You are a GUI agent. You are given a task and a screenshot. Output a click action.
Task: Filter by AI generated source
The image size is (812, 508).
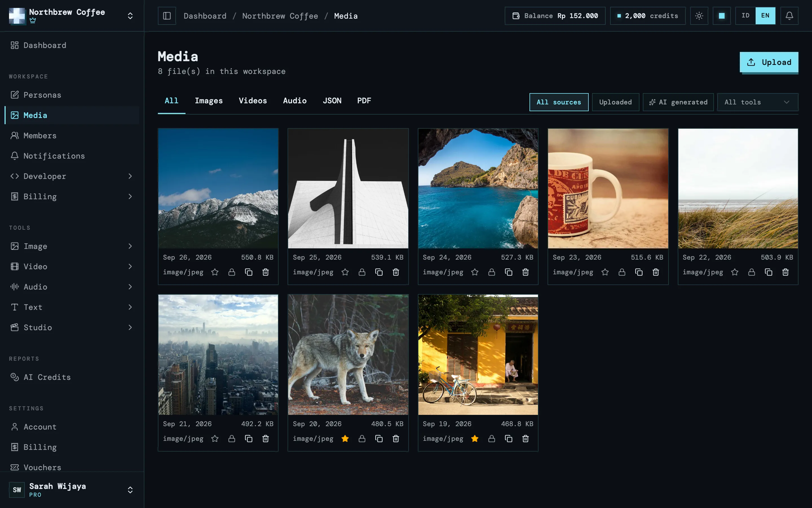(678, 102)
